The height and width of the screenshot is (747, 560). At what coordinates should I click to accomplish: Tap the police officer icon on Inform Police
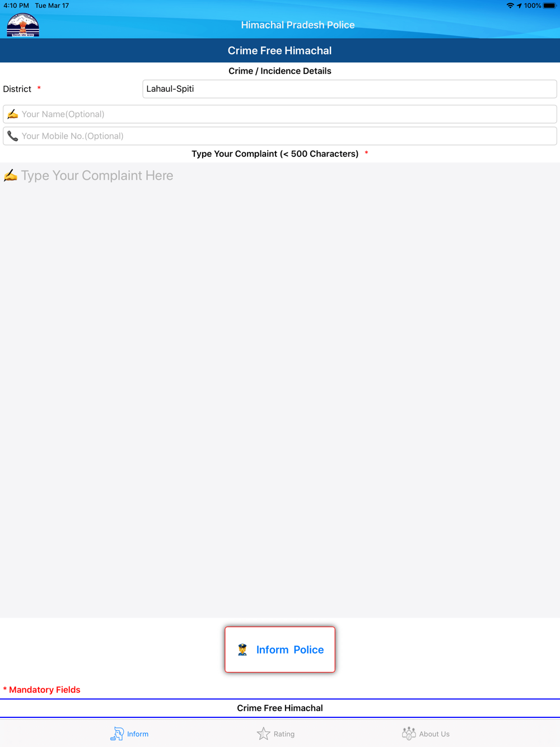coord(242,650)
